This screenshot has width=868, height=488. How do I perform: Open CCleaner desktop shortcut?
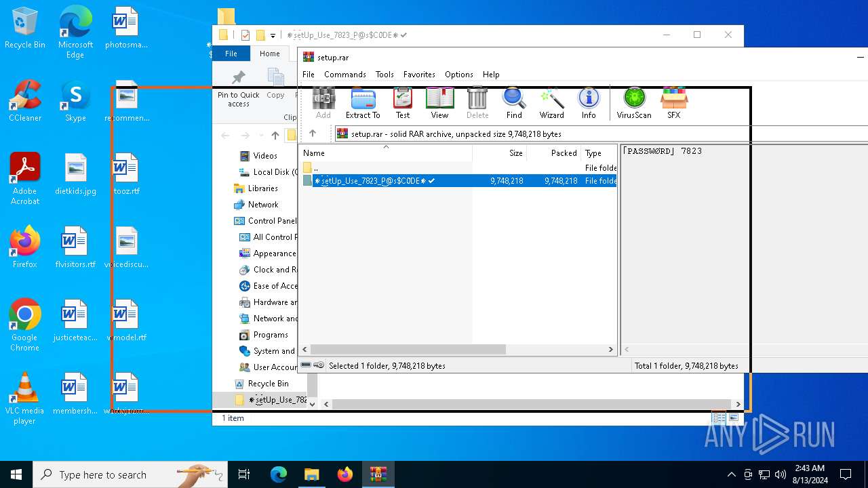tap(25, 102)
